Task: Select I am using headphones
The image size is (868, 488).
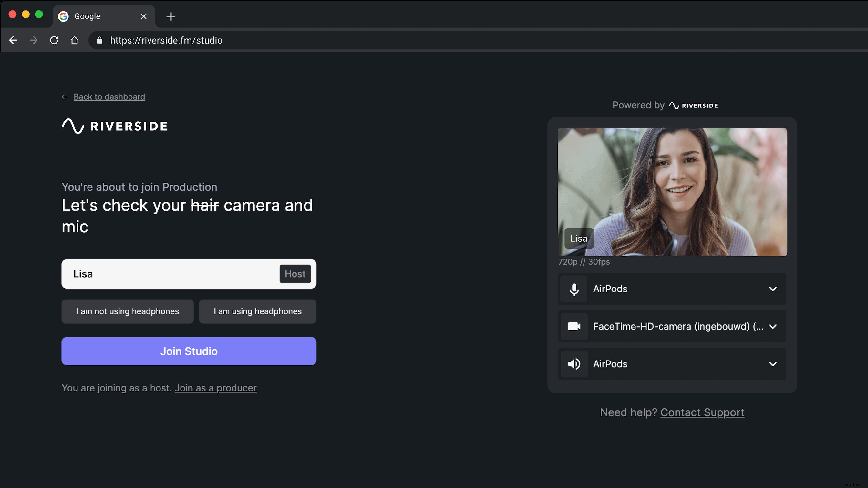Action: pyautogui.click(x=257, y=311)
